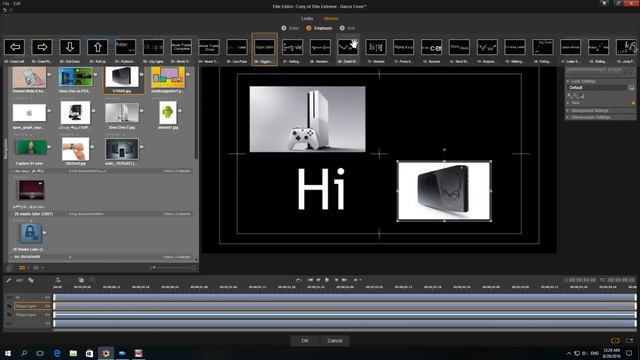The width and height of the screenshot is (640, 360).
Task: Toggle the second Shape Layer icon in timeline
Action: 9,315
